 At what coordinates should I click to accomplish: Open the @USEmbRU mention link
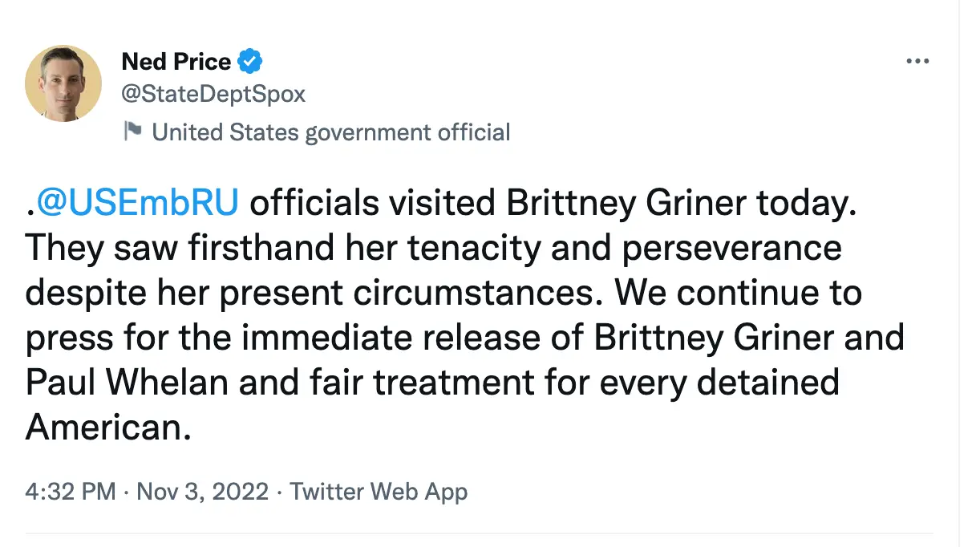pos(137,204)
